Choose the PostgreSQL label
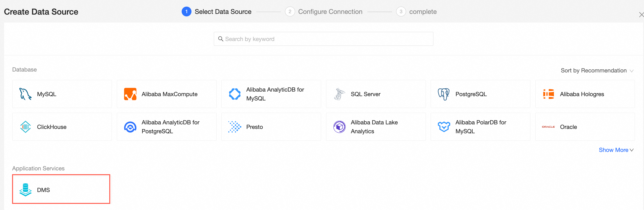Viewport: 644px width, 210px height. point(471,94)
